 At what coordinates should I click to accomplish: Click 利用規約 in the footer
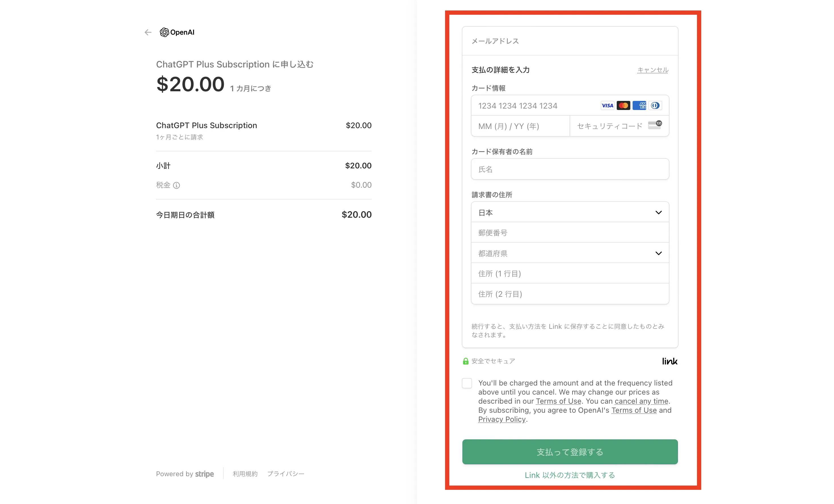pos(245,474)
